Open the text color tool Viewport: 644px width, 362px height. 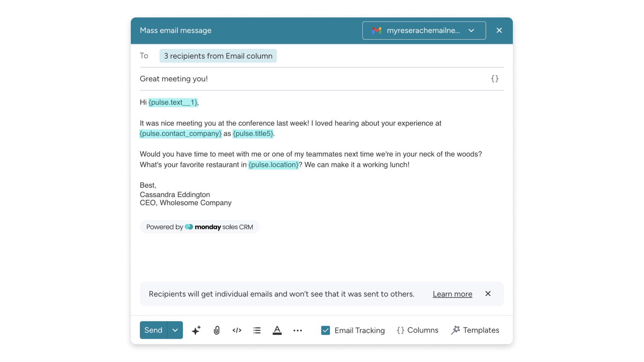click(x=277, y=330)
